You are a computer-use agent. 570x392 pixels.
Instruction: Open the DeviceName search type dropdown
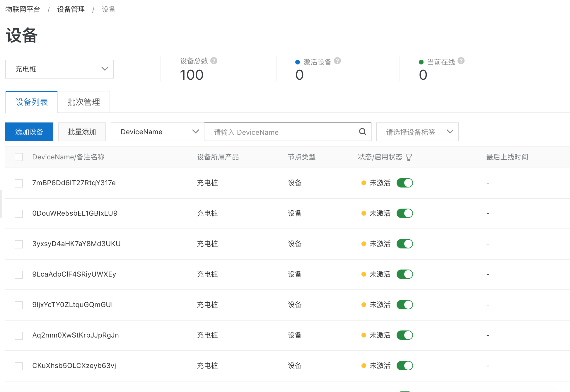pyautogui.click(x=158, y=132)
